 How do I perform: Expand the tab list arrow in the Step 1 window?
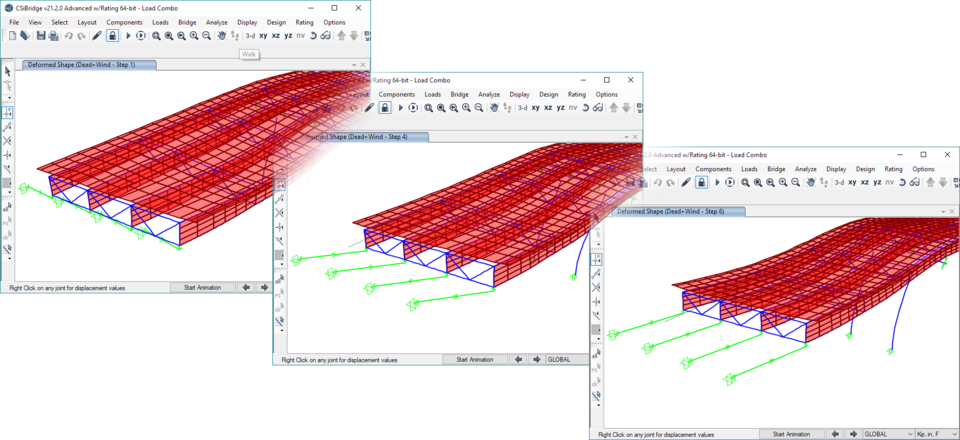point(354,65)
